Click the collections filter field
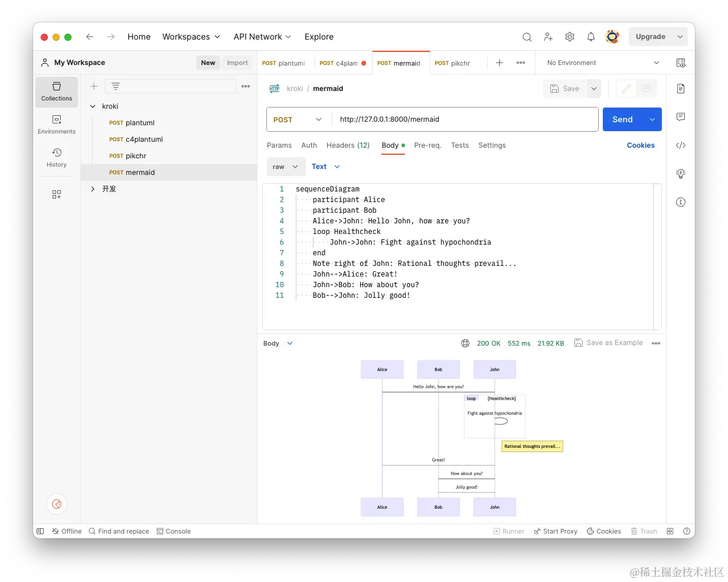 171,86
